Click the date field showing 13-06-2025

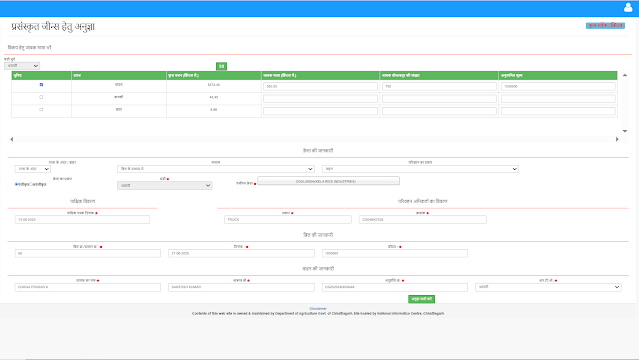(x=82, y=219)
